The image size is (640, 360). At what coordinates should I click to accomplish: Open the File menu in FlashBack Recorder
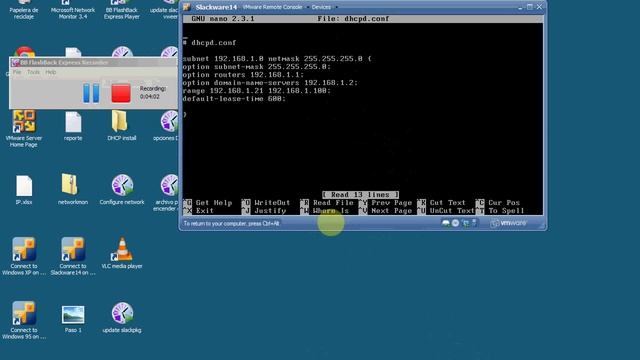17,72
